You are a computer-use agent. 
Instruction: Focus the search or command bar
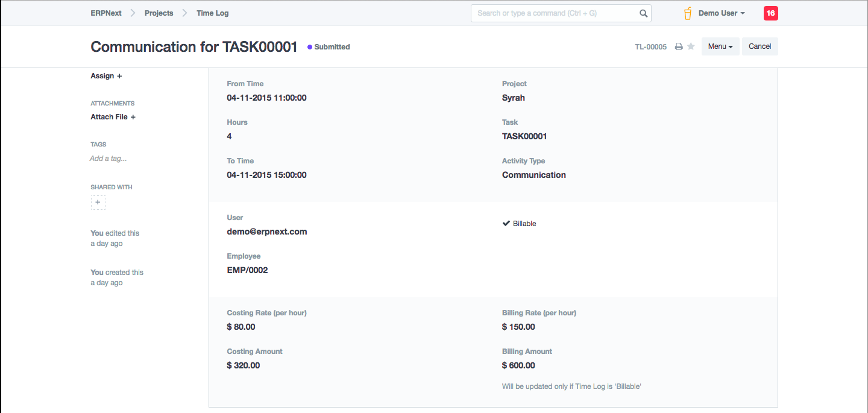(x=555, y=13)
